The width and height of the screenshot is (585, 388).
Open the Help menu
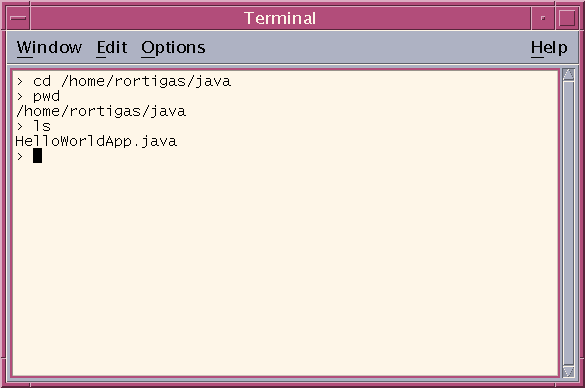pyautogui.click(x=549, y=48)
